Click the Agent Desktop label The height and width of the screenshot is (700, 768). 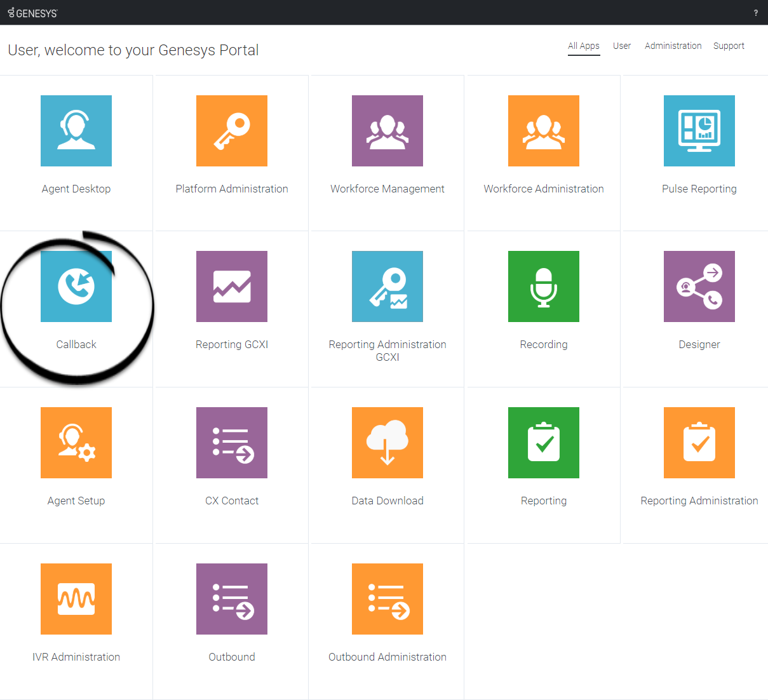76,189
